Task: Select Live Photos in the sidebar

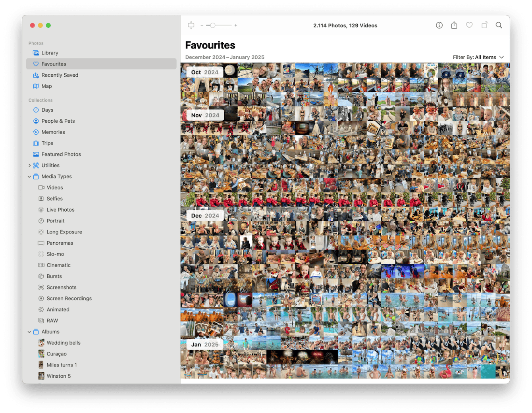Action: coord(60,210)
